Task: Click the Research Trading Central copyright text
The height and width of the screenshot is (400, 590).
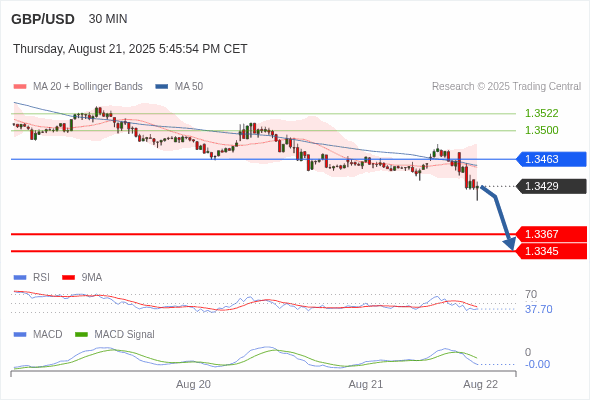Action: (506, 87)
